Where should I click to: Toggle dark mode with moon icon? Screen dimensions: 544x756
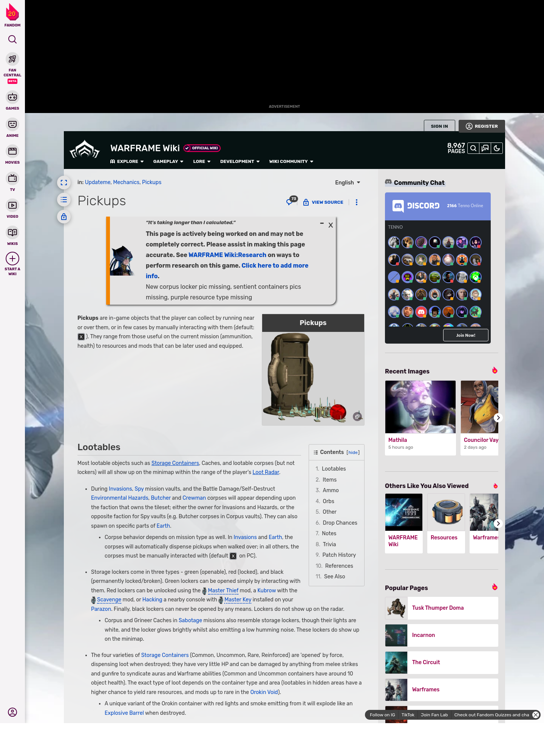pos(497,149)
